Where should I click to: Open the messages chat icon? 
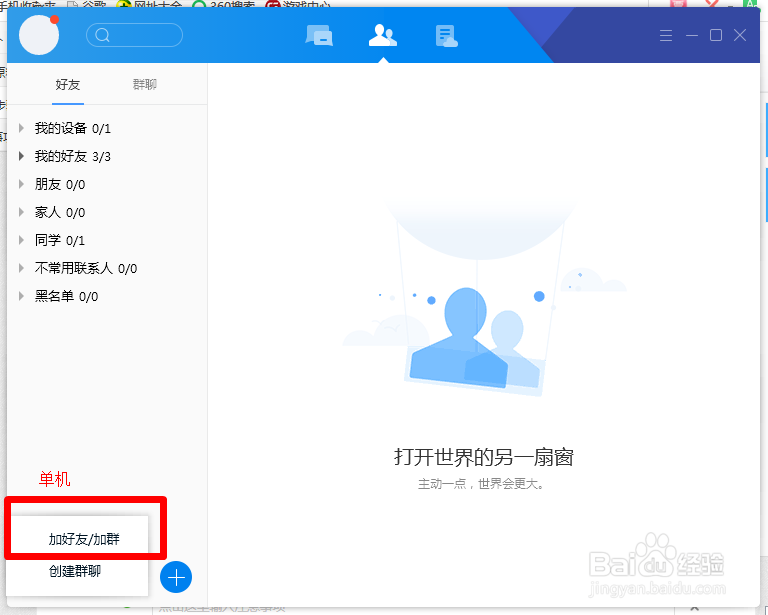click(x=319, y=35)
